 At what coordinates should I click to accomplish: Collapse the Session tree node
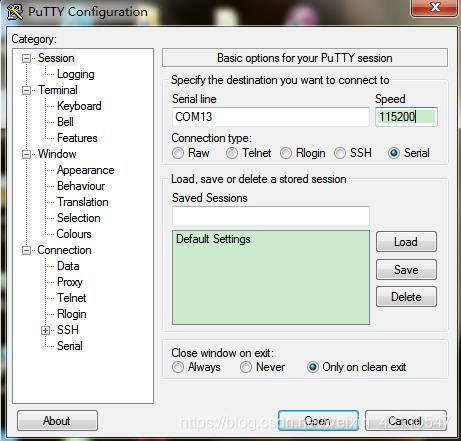coord(26,59)
